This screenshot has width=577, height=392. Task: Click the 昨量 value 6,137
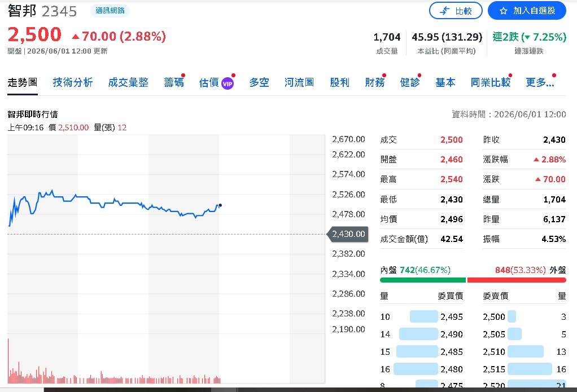coord(554,219)
